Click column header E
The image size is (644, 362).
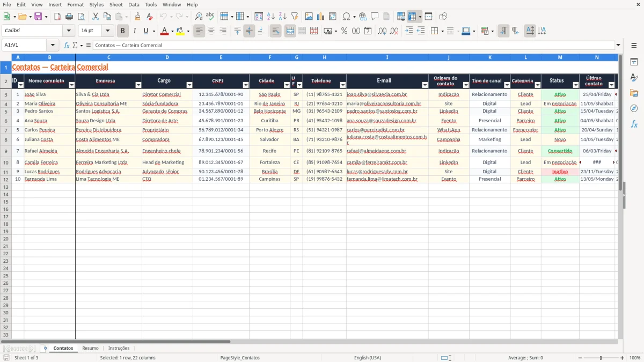pyautogui.click(x=221, y=57)
